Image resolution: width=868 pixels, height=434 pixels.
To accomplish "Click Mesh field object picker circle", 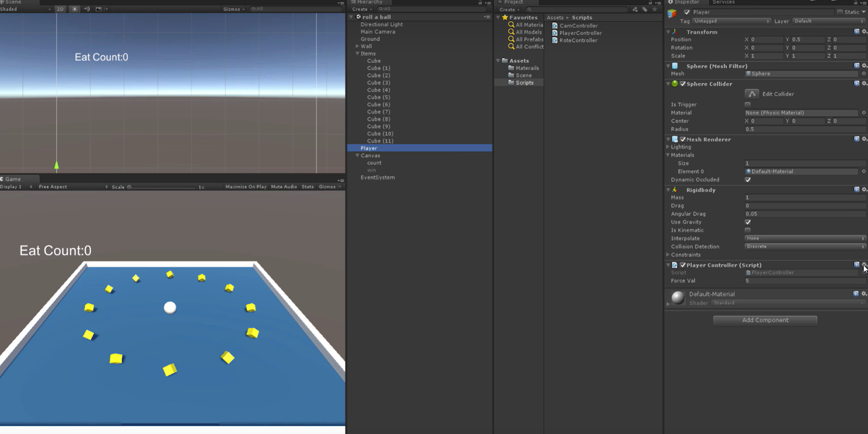I will click(x=864, y=74).
